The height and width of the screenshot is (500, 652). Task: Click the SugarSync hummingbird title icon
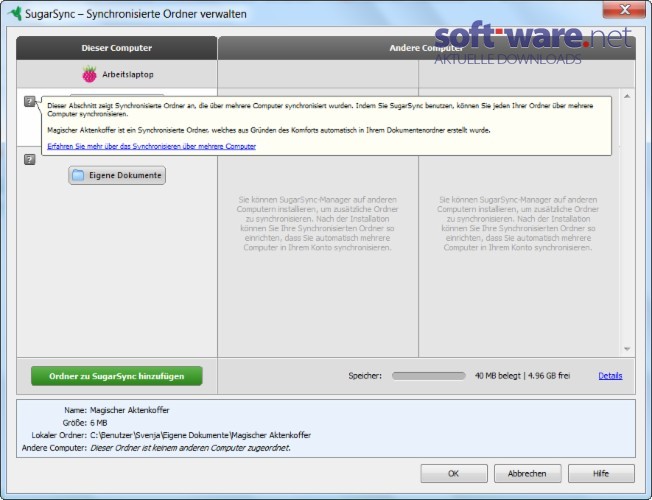[x=15, y=13]
